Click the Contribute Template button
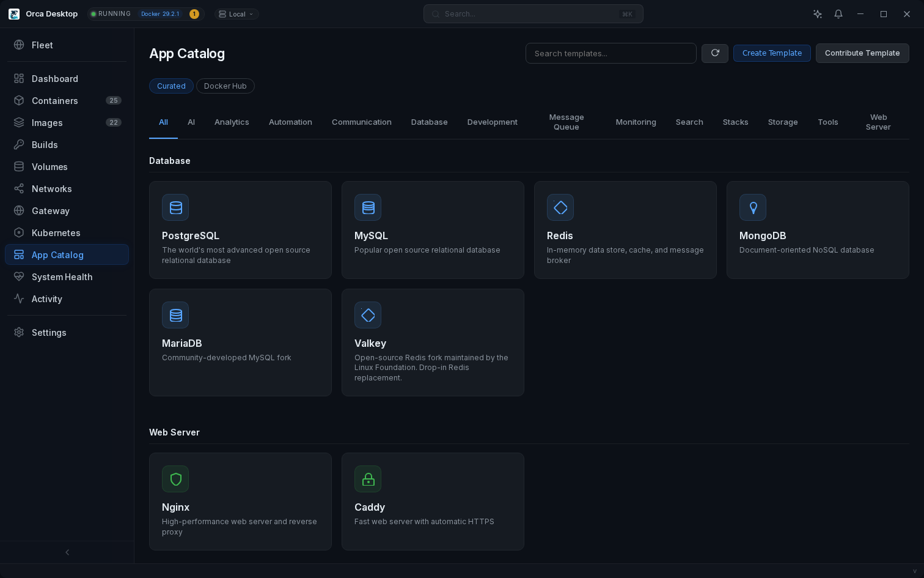The height and width of the screenshot is (578, 924). [862, 53]
